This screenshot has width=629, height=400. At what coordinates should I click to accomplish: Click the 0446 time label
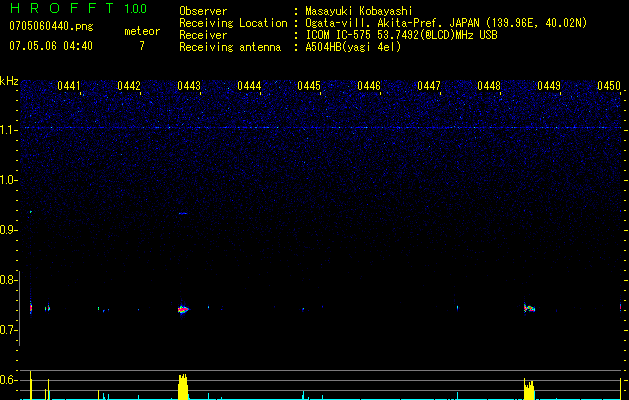pos(369,87)
